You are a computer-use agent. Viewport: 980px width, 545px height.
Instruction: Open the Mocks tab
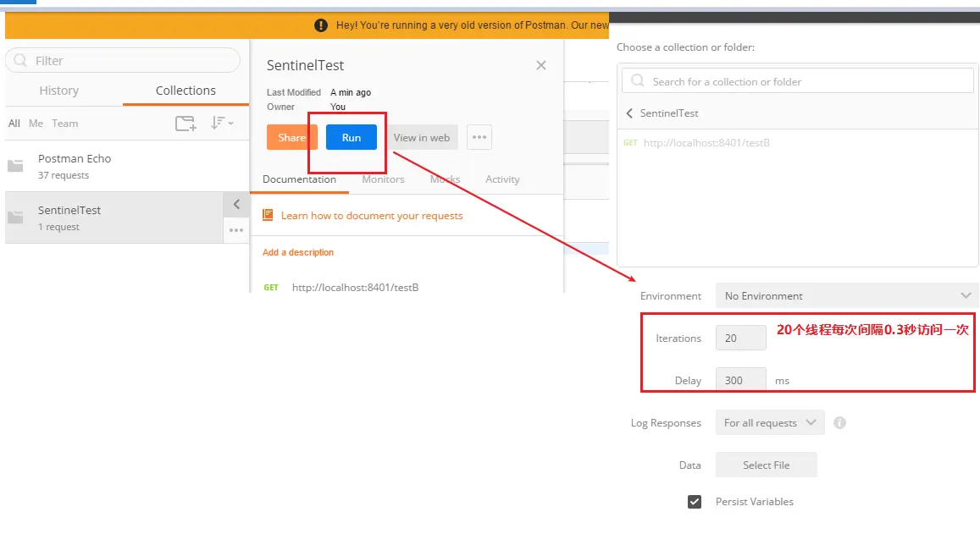click(445, 179)
